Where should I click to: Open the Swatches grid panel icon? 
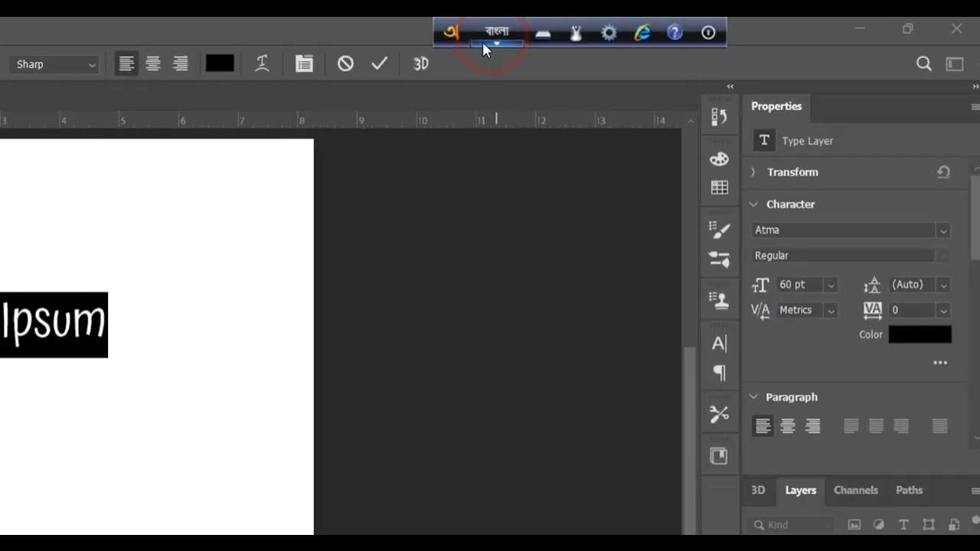point(719,187)
